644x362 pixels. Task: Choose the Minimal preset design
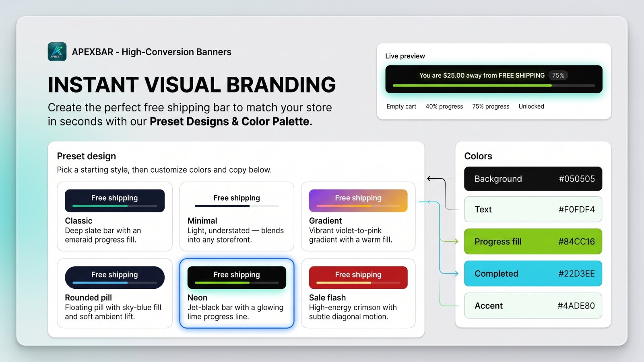click(237, 216)
